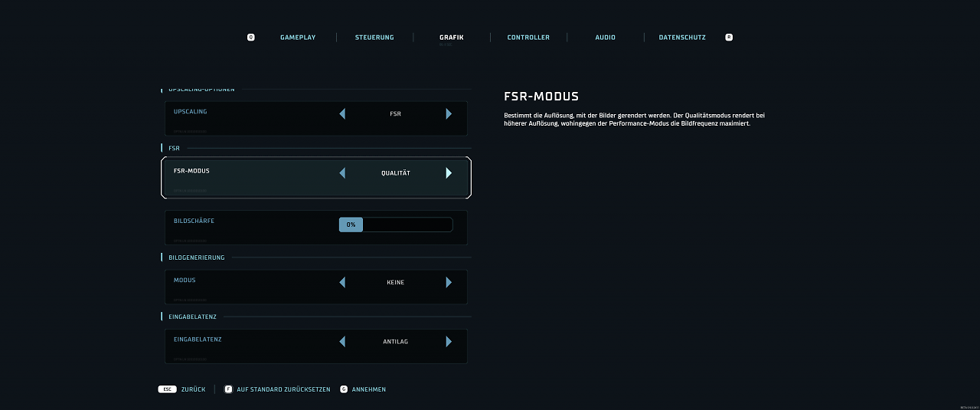The image size is (980, 410).
Task: Click the Bildschärfe slider bar
Action: [x=396, y=225]
